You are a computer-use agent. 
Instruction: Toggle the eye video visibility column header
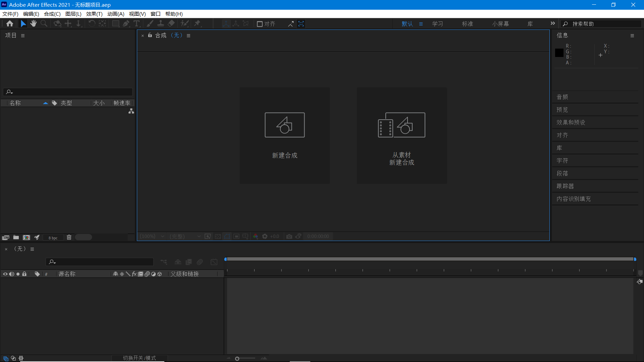[5, 274]
